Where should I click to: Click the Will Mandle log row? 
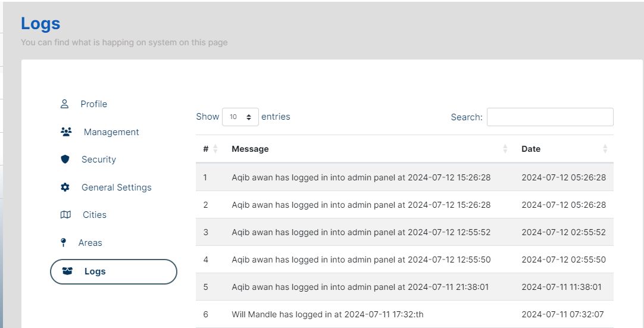click(327, 314)
